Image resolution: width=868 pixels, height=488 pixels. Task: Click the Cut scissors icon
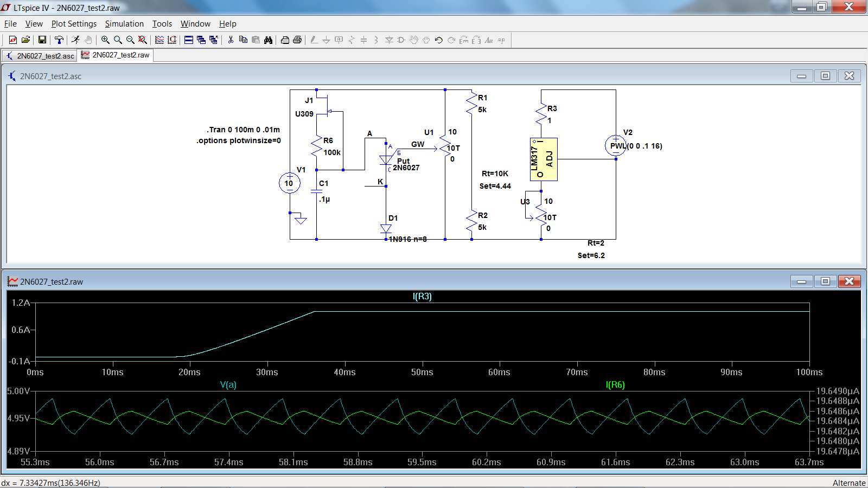[x=231, y=40]
